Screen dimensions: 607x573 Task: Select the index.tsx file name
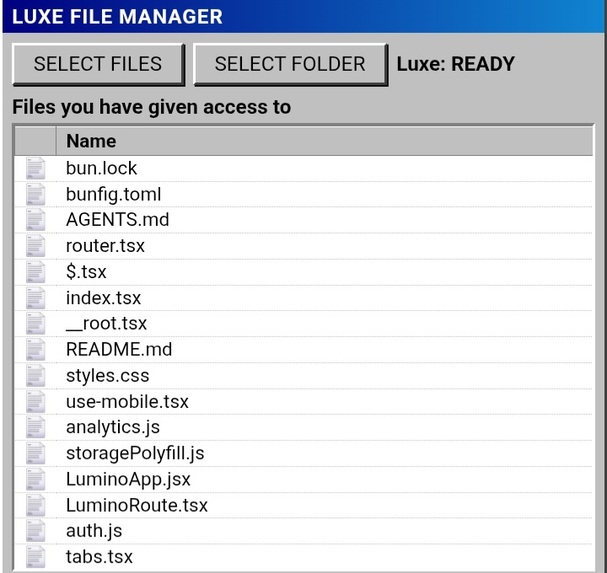click(103, 298)
